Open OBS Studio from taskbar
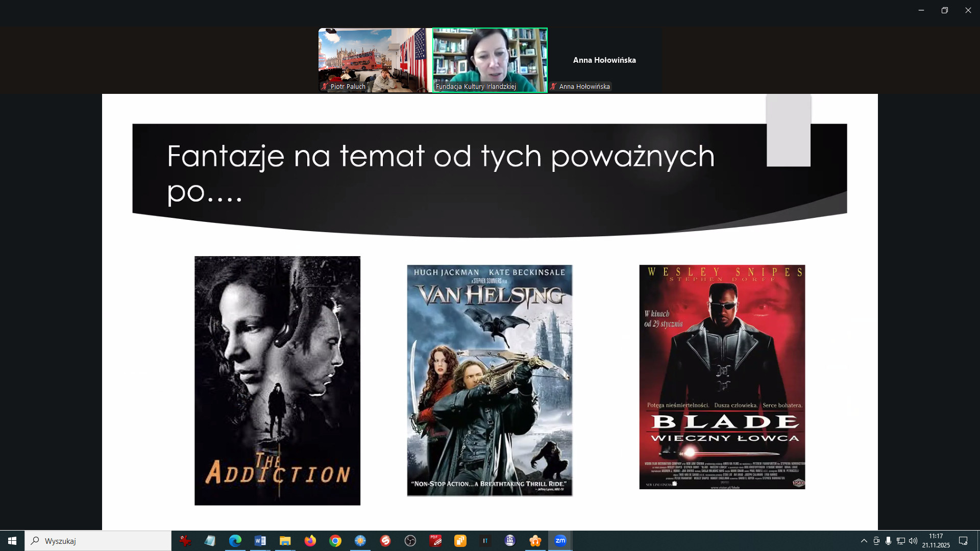Screen dimensions: 980x551 click(x=410, y=541)
